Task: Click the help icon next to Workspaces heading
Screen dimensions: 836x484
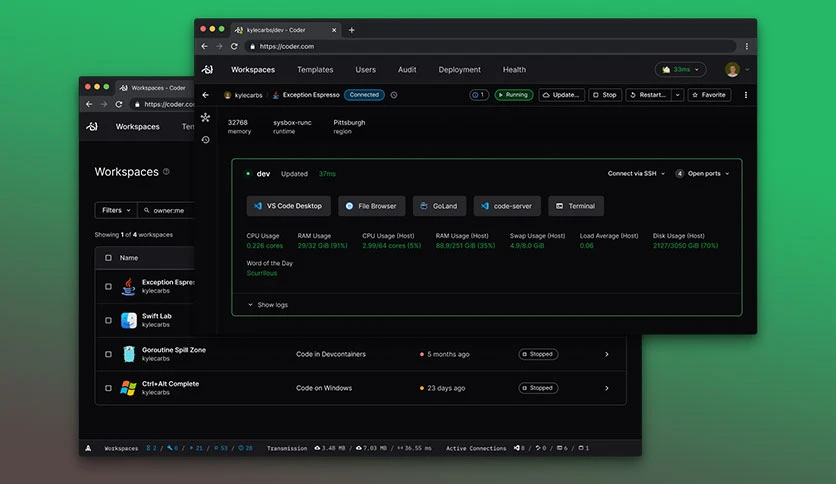Action: [166, 172]
